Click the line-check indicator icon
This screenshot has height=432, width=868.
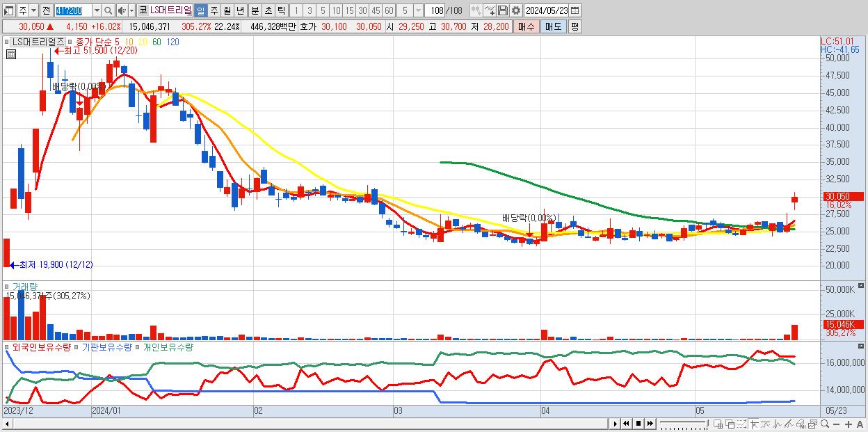tap(489, 10)
